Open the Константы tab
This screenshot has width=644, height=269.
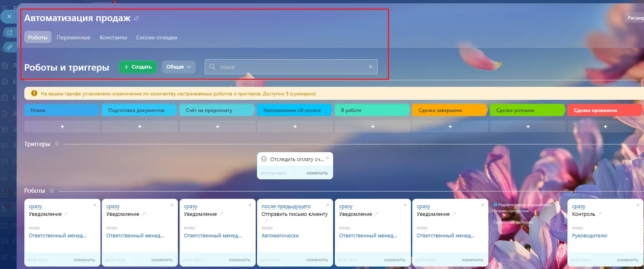[113, 37]
